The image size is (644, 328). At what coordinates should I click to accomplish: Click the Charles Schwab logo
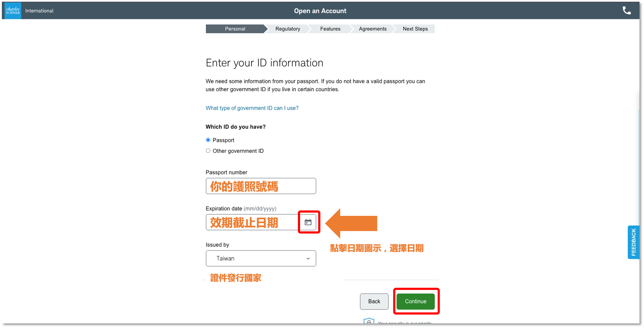click(x=13, y=11)
